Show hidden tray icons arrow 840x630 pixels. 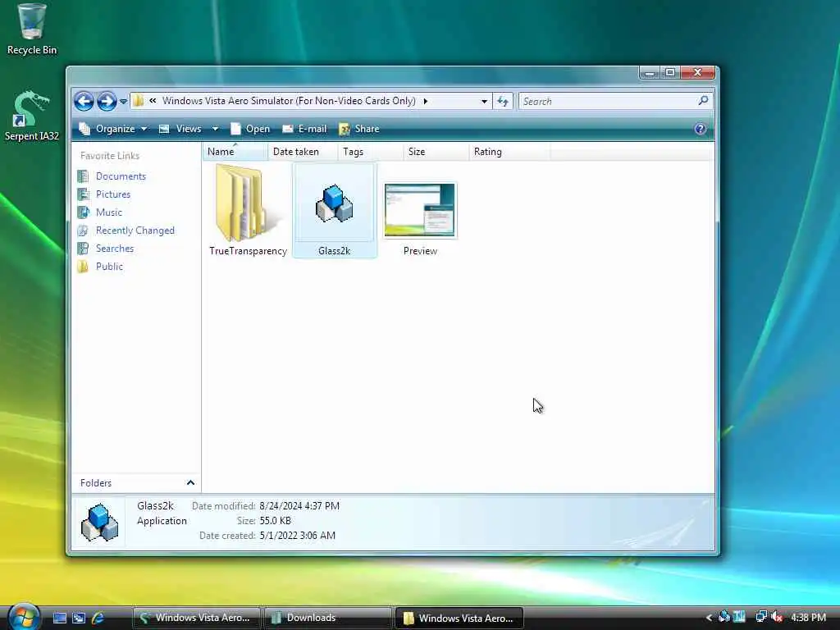(709, 618)
